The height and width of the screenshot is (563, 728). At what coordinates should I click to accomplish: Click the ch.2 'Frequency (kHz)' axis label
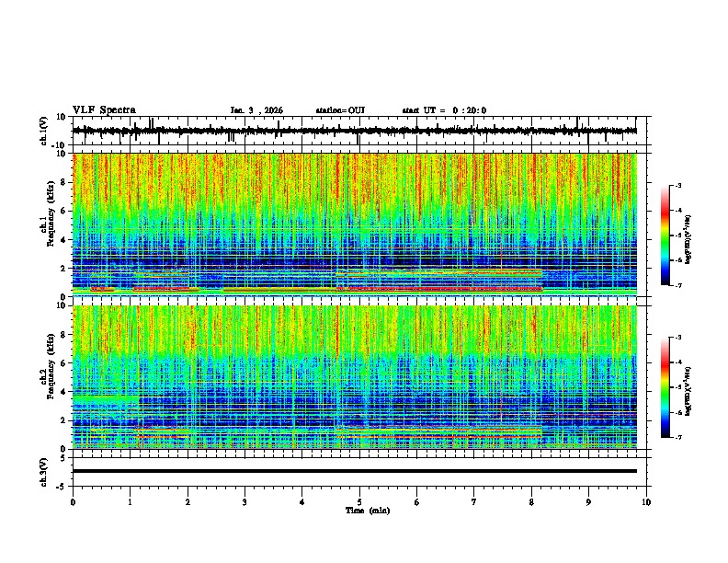click(x=51, y=366)
